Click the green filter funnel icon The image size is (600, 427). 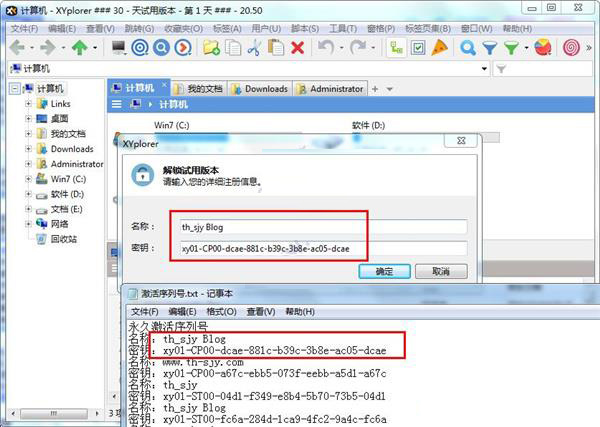coord(511,48)
